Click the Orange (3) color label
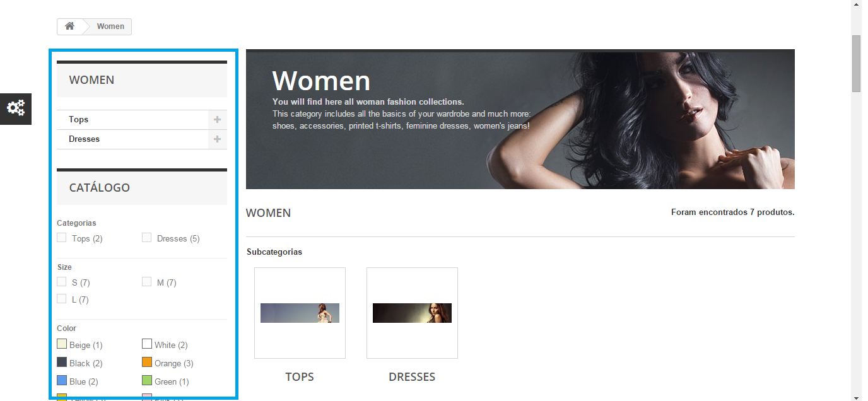Screen dimensions: 868x401 tap(174, 364)
